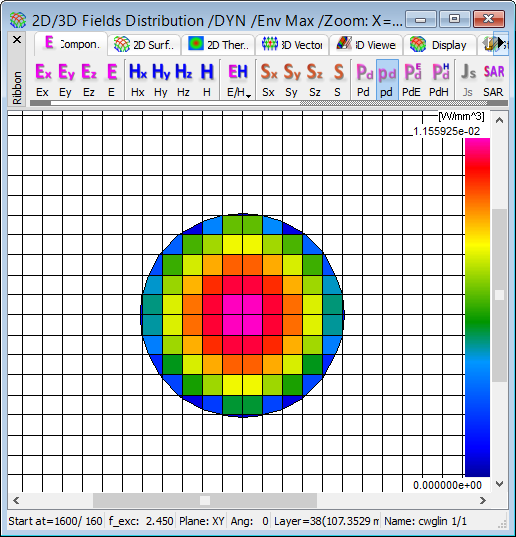Show SAR distribution
This screenshot has width=516, height=537.
click(493, 80)
